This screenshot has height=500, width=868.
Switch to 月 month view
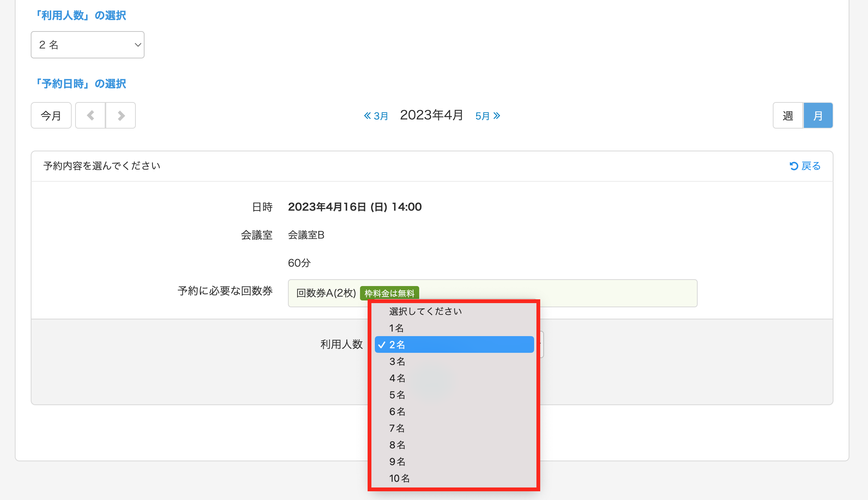point(818,115)
